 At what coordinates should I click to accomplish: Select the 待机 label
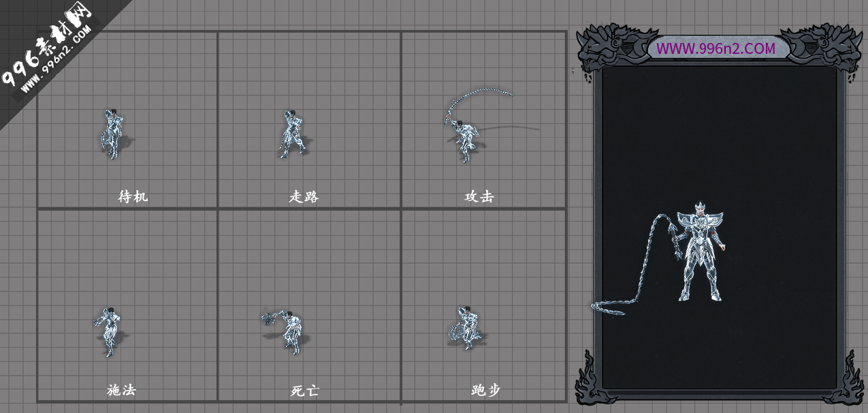tap(133, 197)
